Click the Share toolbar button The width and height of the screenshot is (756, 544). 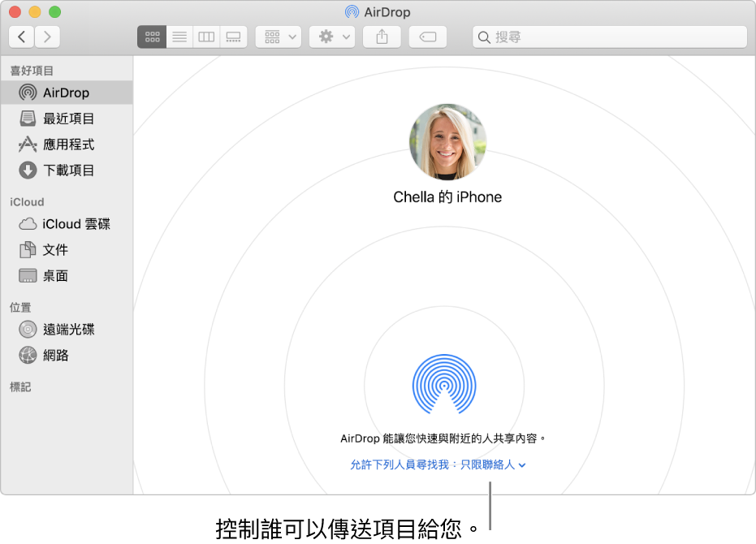(382, 37)
